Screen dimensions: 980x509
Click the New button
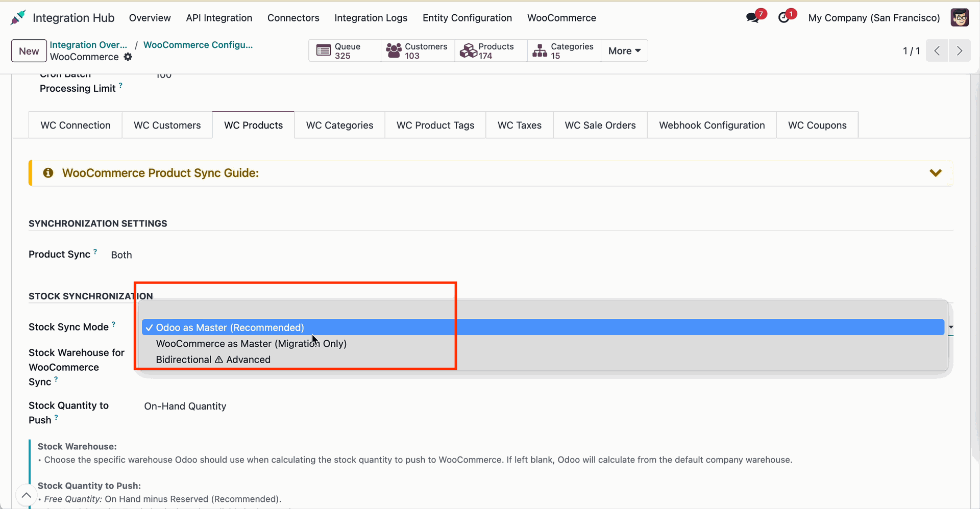point(29,51)
